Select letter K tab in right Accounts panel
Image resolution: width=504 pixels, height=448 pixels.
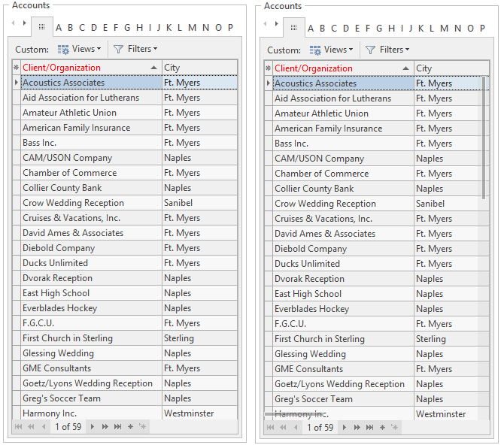point(421,29)
